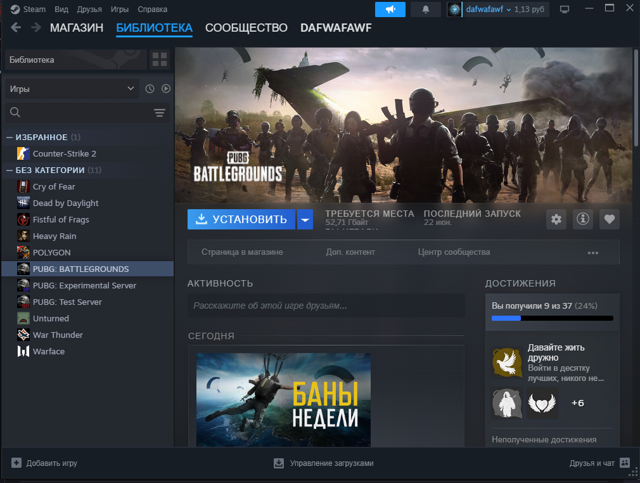Open Центр сообщества link

(x=454, y=252)
